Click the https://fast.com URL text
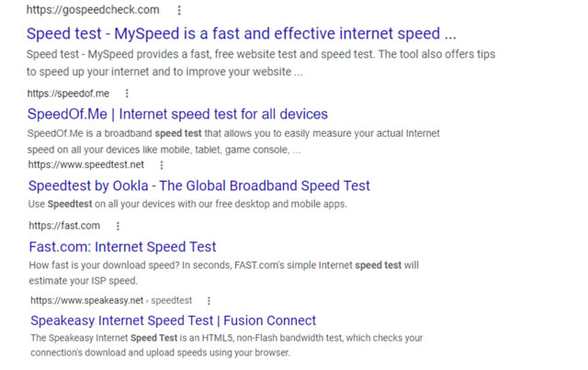This screenshot has height=370, width=588. [x=64, y=226]
